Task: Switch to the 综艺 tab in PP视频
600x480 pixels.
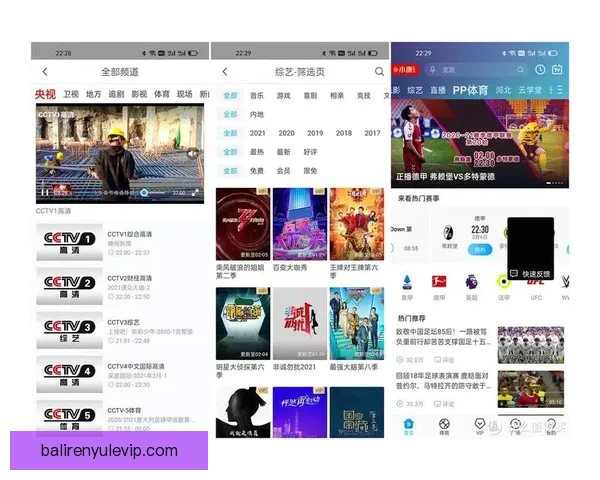Action: click(x=415, y=90)
